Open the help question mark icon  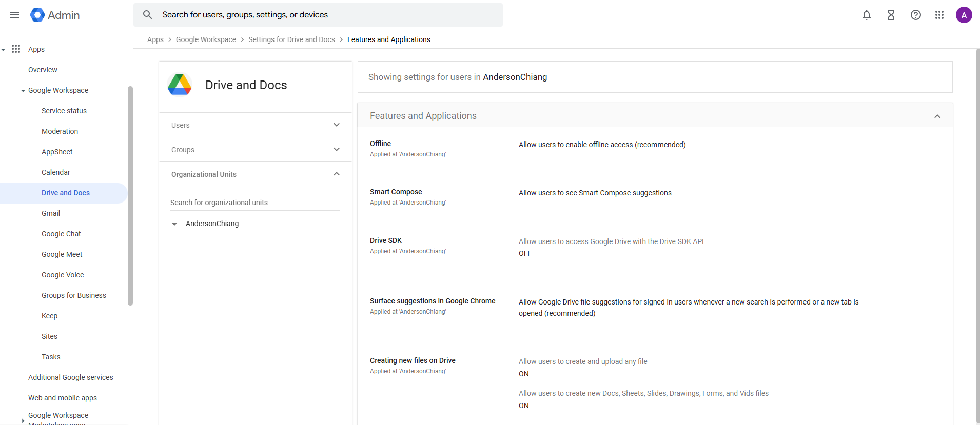click(916, 15)
